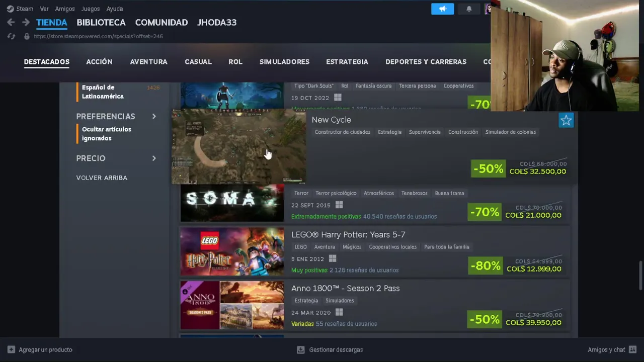Image resolution: width=644 pixels, height=362 pixels.
Task: Open New Cycle game title
Action: point(331,120)
